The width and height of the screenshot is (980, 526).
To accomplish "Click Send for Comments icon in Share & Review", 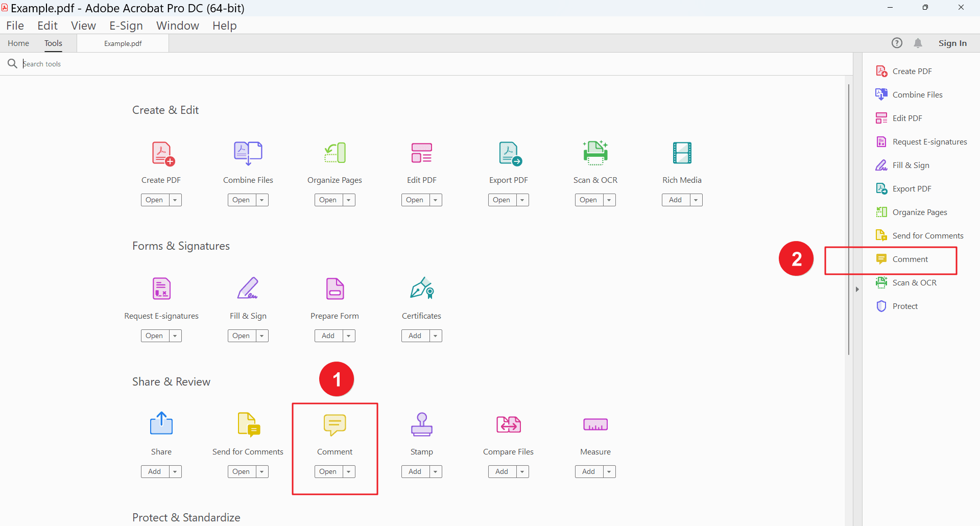I will [x=249, y=424].
